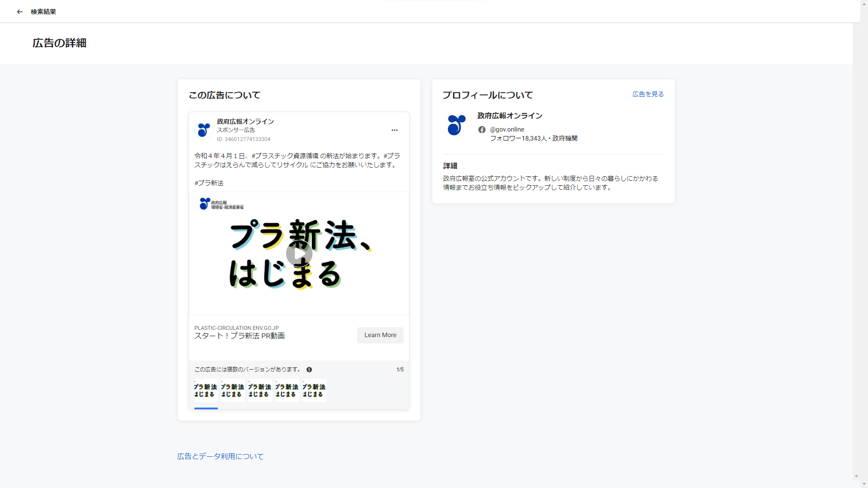
Task: Click the scrollbar down arrow
Action: click(x=856, y=476)
